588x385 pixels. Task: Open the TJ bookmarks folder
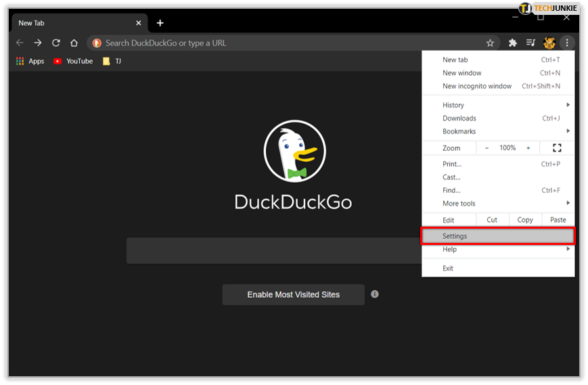(x=112, y=61)
